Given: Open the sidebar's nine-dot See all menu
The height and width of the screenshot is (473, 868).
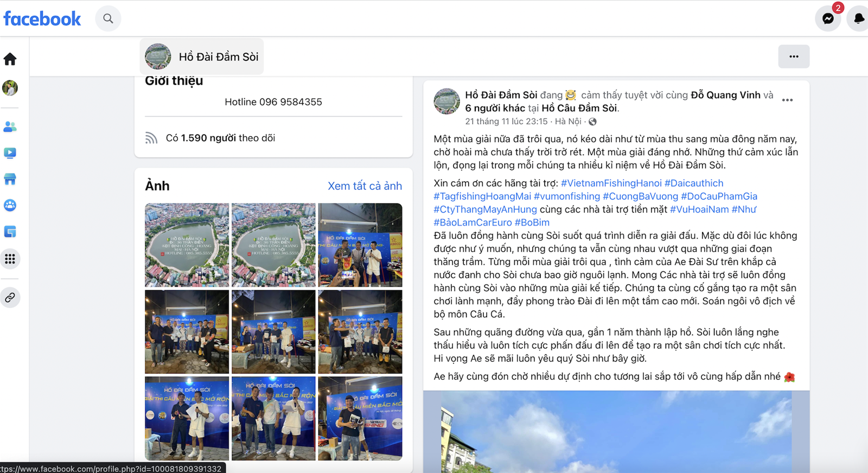Looking at the screenshot, I should pyautogui.click(x=10, y=259).
